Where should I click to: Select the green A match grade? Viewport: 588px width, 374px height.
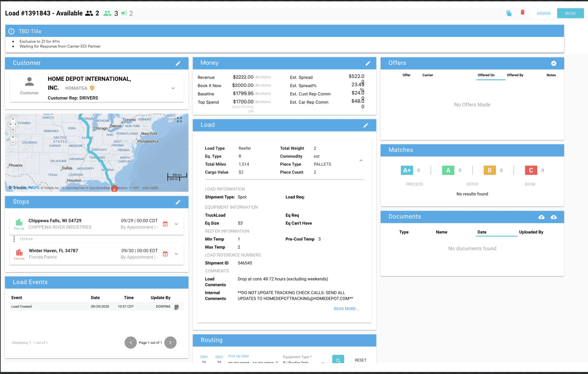tap(448, 170)
